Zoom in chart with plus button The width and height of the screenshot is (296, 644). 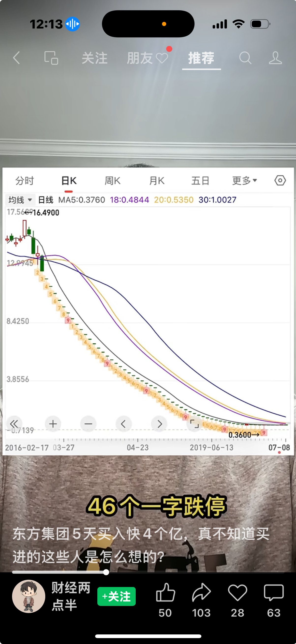[53, 424]
